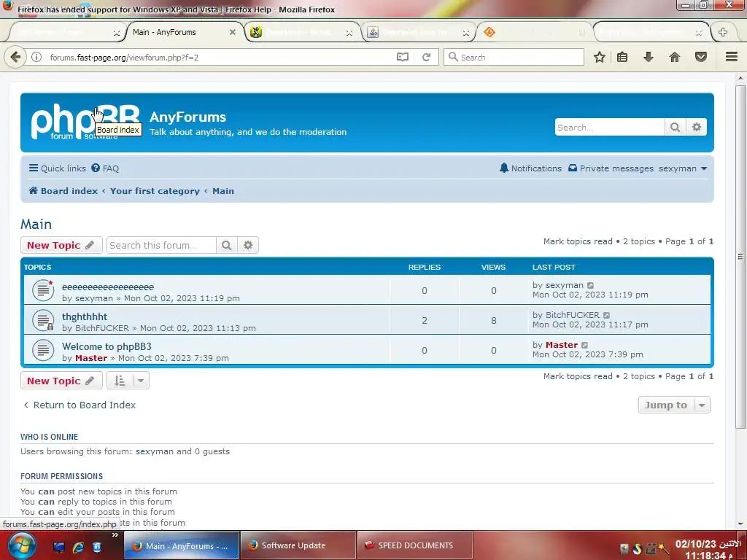
Task: Go to Firefox home page icon
Action: 675,58
